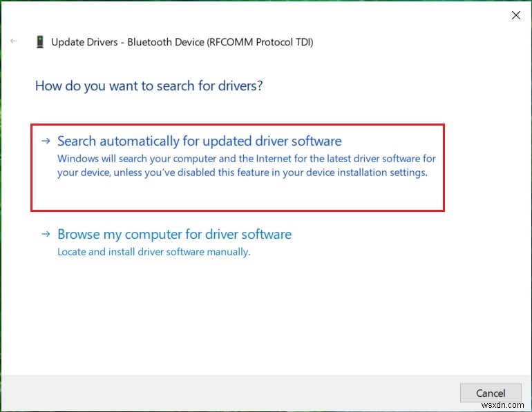Click the arrow beside Browse my computer option
The image size is (532, 412).
(46, 234)
